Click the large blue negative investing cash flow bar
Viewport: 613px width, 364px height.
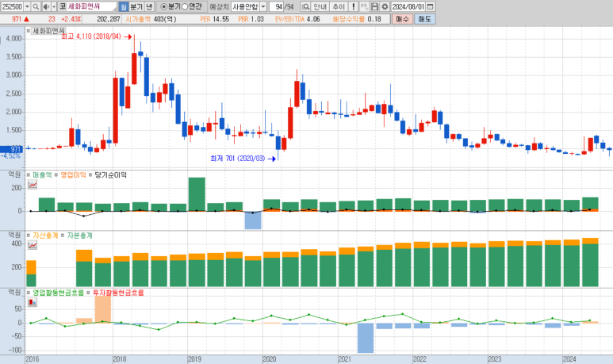[x=366, y=338]
